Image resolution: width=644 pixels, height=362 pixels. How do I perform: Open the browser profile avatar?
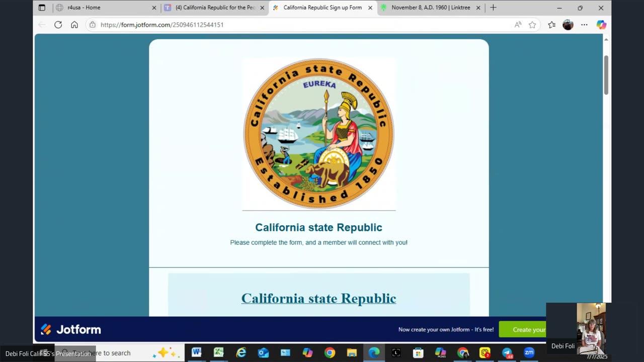568,25
